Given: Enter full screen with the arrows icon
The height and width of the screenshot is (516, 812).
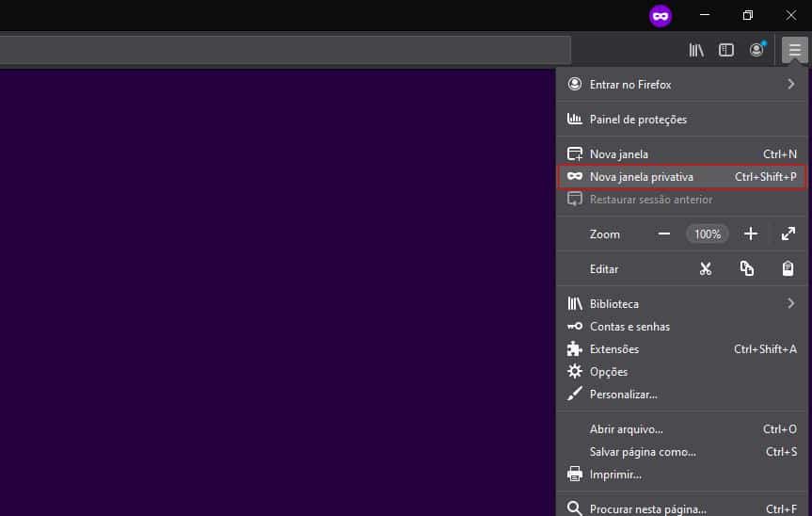Looking at the screenshot, I should tap(788, 234).
